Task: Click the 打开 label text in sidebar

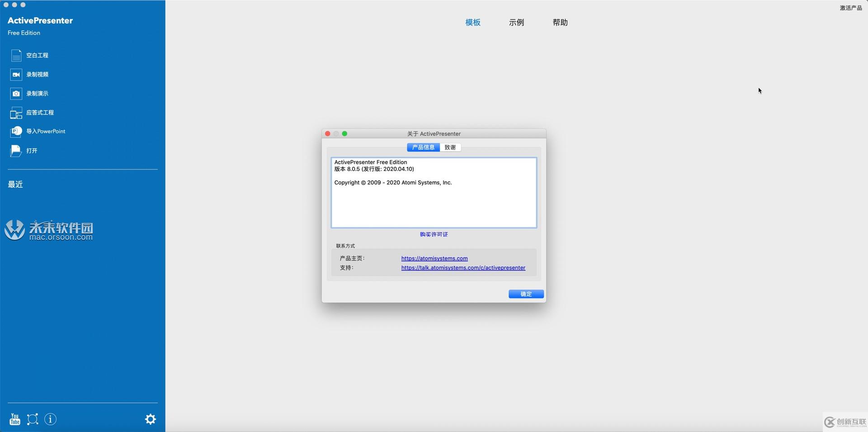Action: click(32, 151)
